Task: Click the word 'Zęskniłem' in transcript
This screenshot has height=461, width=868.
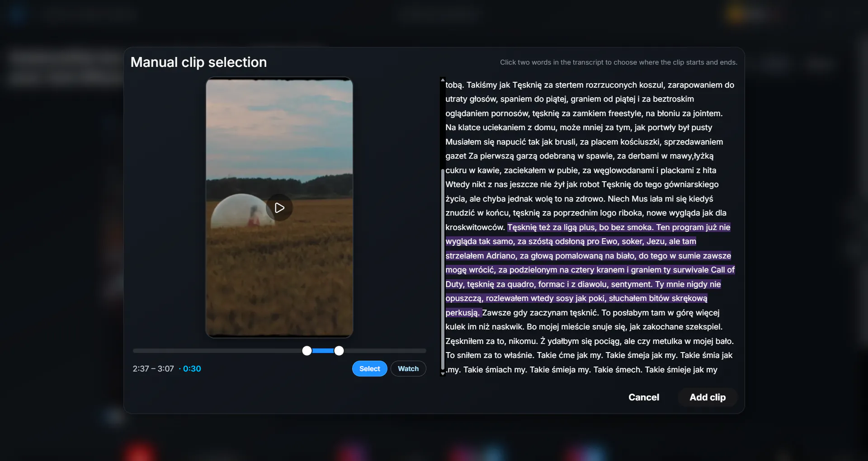Action: [x=464, y=341]
